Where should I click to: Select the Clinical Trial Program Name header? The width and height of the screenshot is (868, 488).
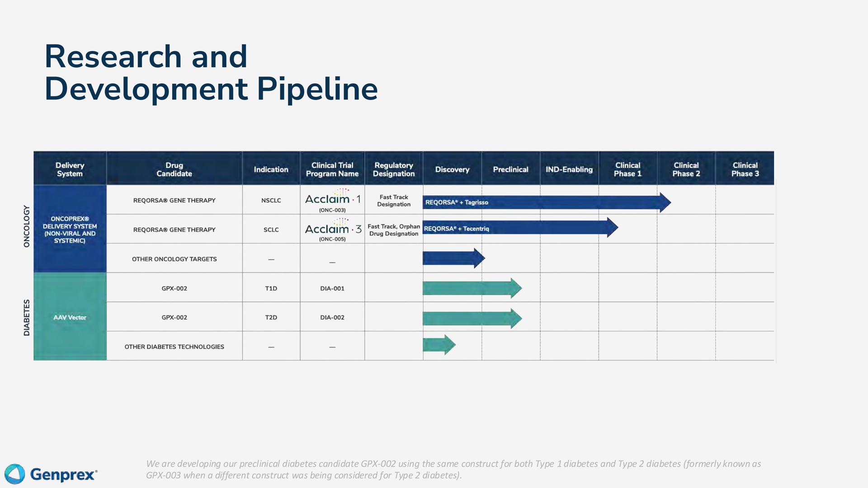(x=332, y=169)
